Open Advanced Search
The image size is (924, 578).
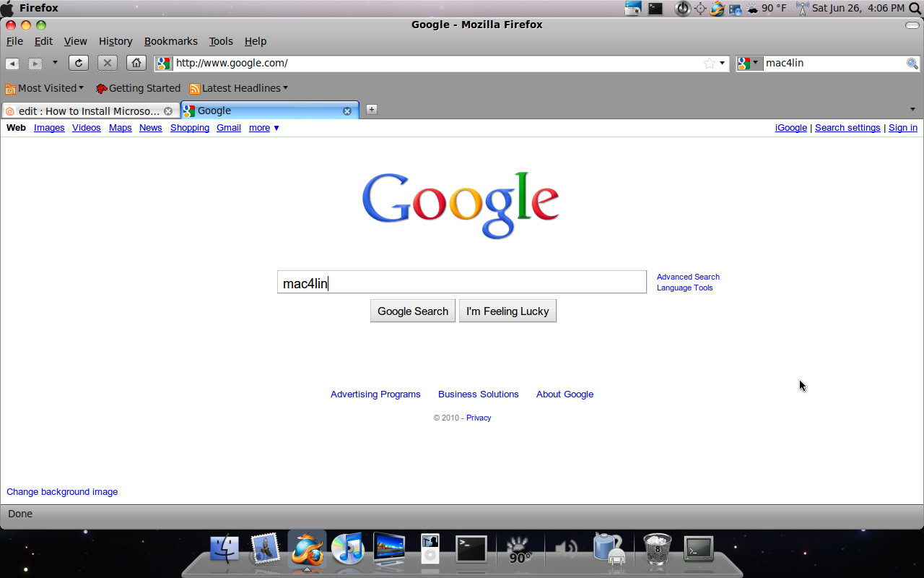pos(688,277)
